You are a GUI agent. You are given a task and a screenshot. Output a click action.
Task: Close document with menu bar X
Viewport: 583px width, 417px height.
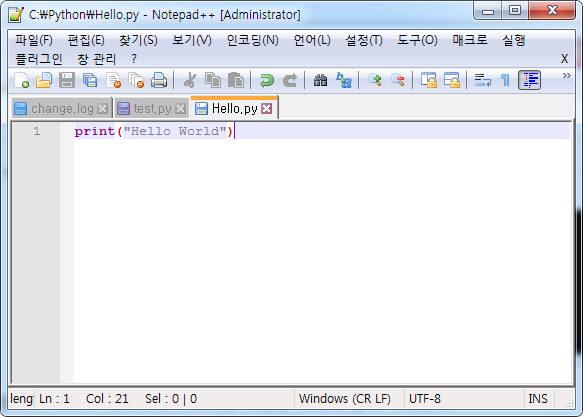[x=564, y=59]
